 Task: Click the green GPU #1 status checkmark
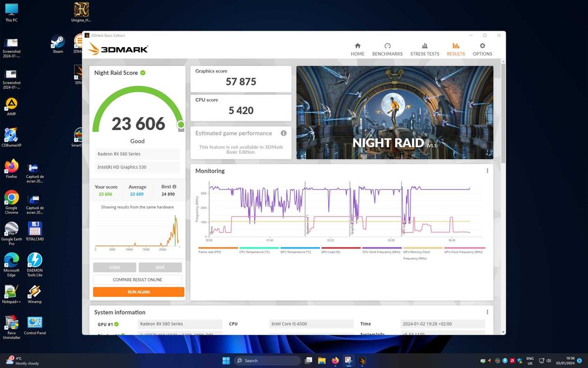116,324
